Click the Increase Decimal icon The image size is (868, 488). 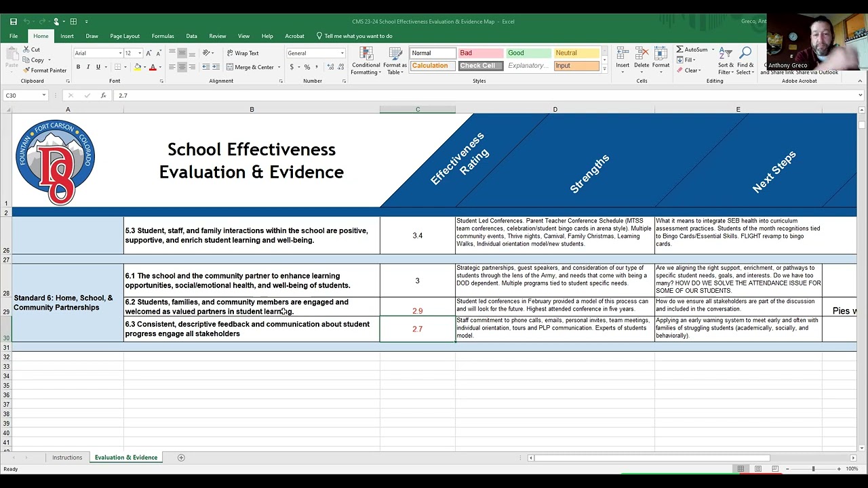pos(330,67)
